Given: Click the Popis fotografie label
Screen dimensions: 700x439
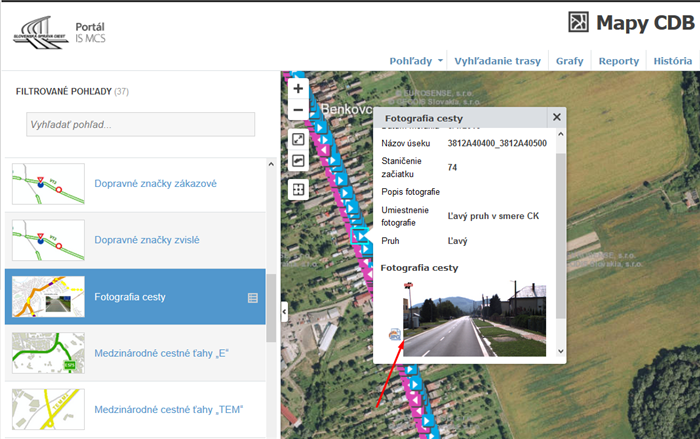Looking at the screenshot, I should point(411,192).
